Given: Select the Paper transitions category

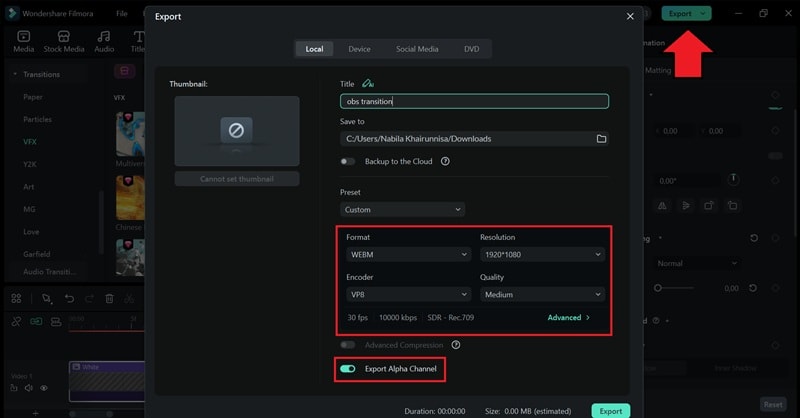Looking at the screenshot, I should 33,97.
